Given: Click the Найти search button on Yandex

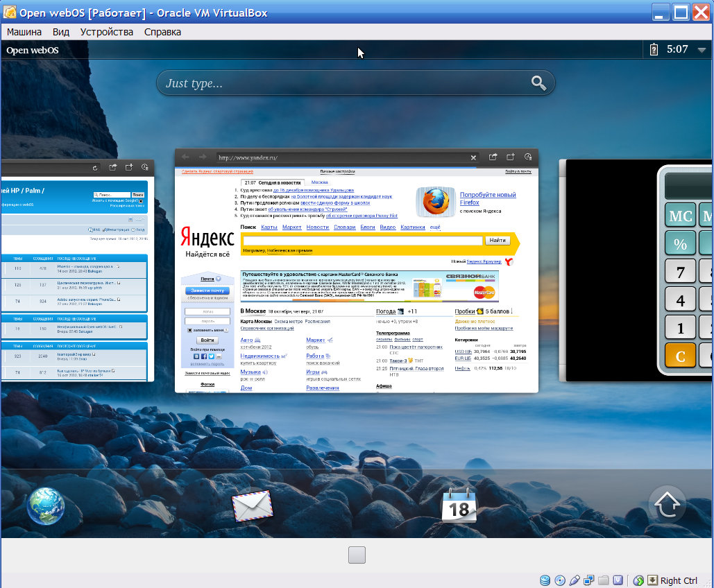Looking at the screenshot, I should 497,241.
